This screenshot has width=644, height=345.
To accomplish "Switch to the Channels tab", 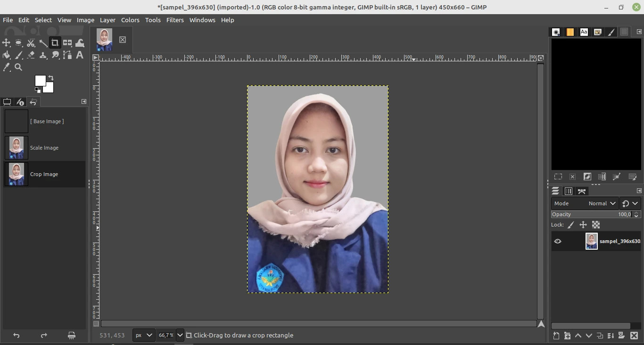I will pos(569,191).
